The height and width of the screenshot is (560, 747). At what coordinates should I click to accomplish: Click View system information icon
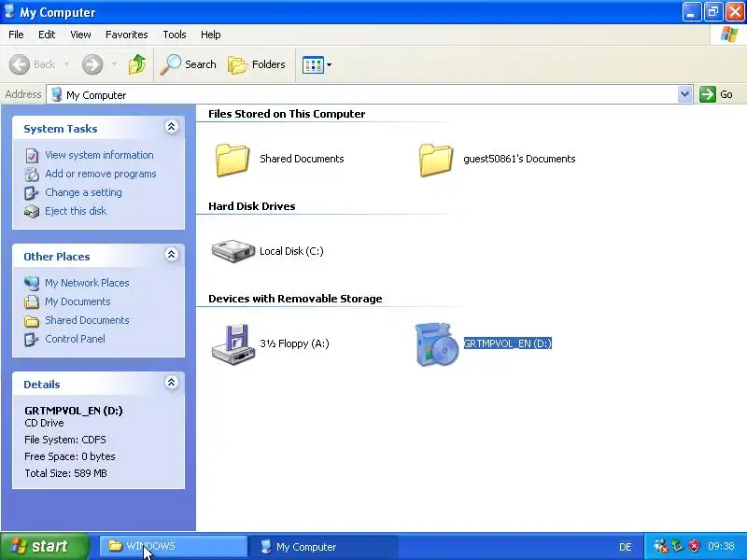pos(32,156)
